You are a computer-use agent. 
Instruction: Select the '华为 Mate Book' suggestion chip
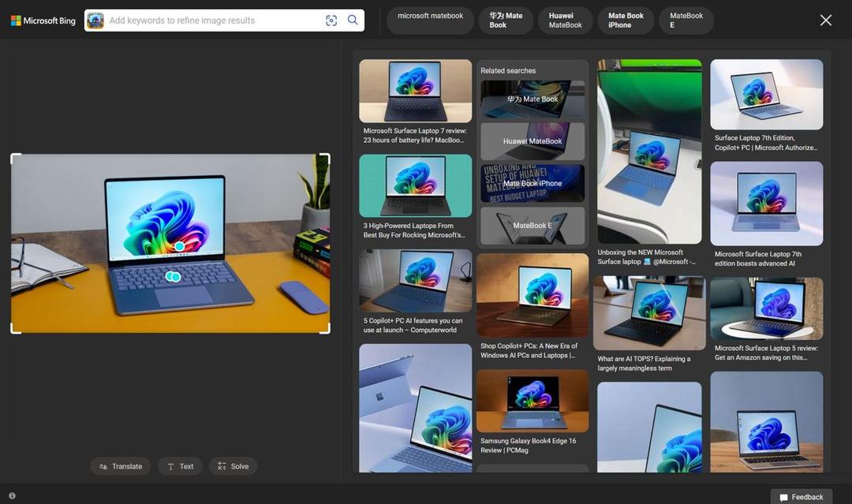[506, 21]
